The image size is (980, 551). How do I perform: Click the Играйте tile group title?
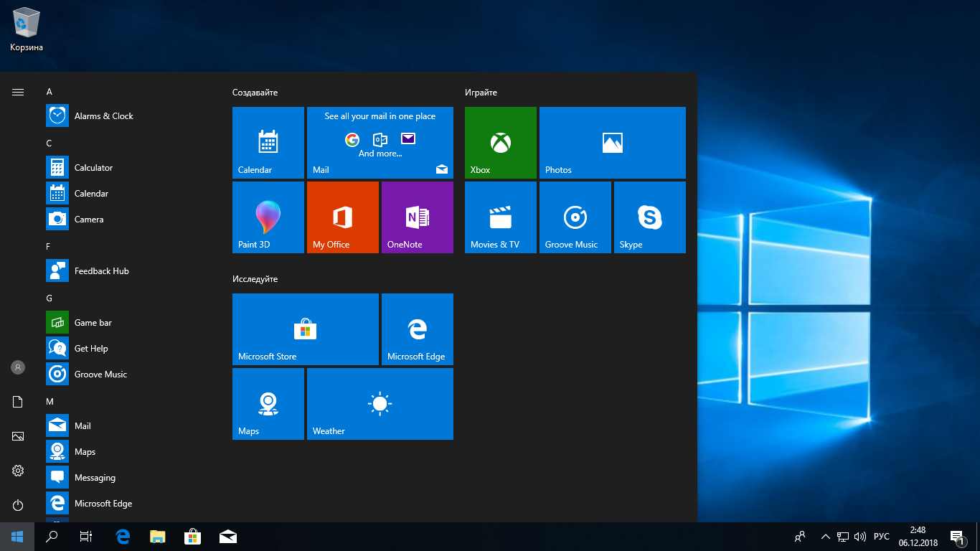pos(481,93)
